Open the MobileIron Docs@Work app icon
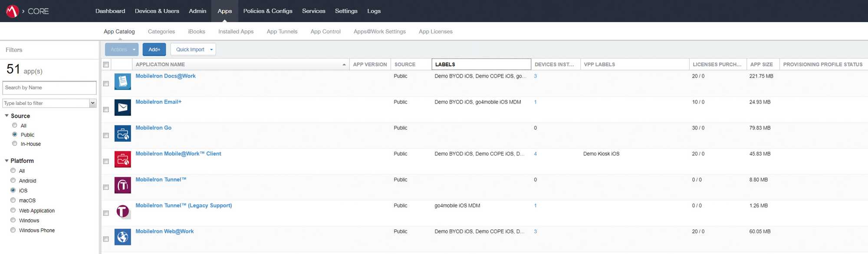The image size is (868, 254). click(x=123, y=81)
